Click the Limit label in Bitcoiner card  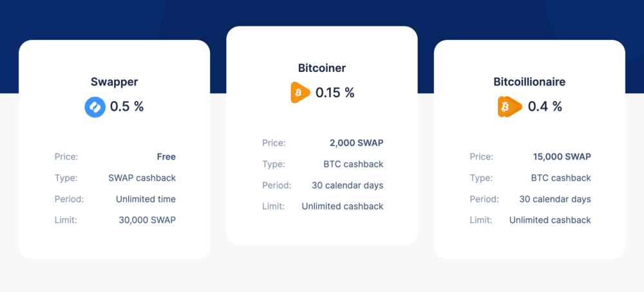point(274,206)
